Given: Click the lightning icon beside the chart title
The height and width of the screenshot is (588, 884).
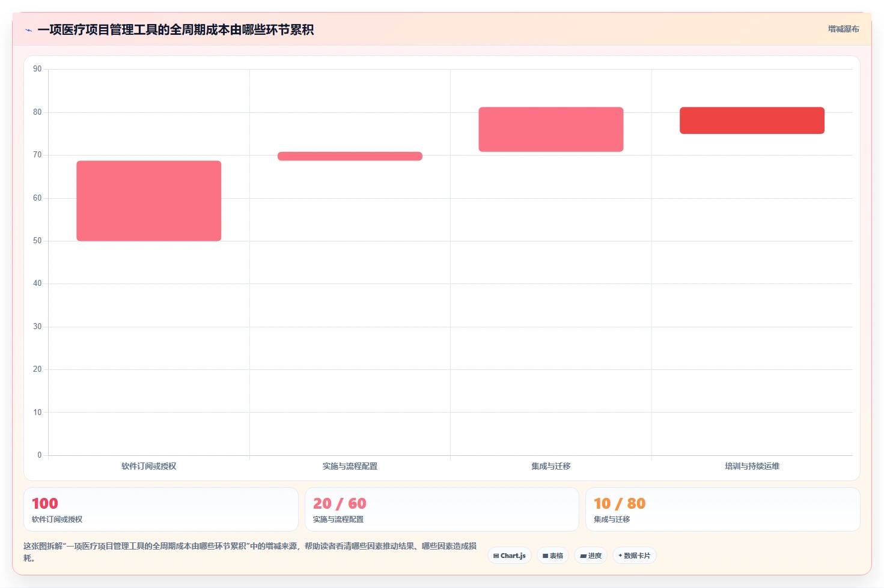Looking at the screenshot, I should pos(28,30).
